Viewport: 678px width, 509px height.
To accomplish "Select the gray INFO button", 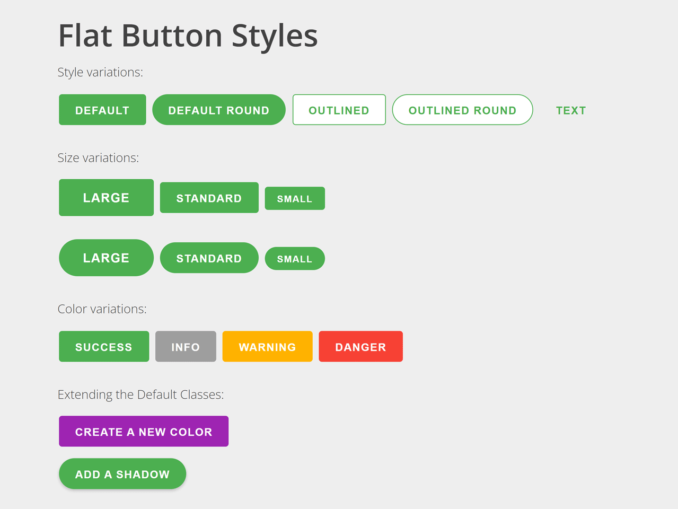I will click(185, 346).
